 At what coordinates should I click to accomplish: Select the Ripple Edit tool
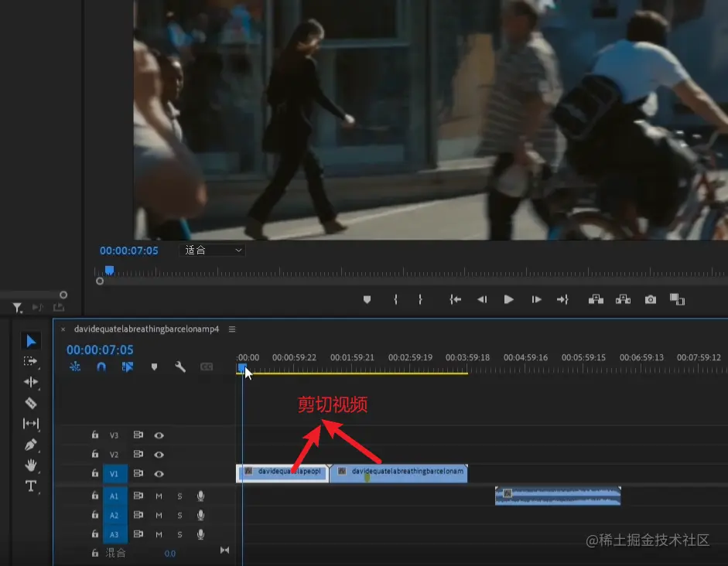tap(31, 382)
